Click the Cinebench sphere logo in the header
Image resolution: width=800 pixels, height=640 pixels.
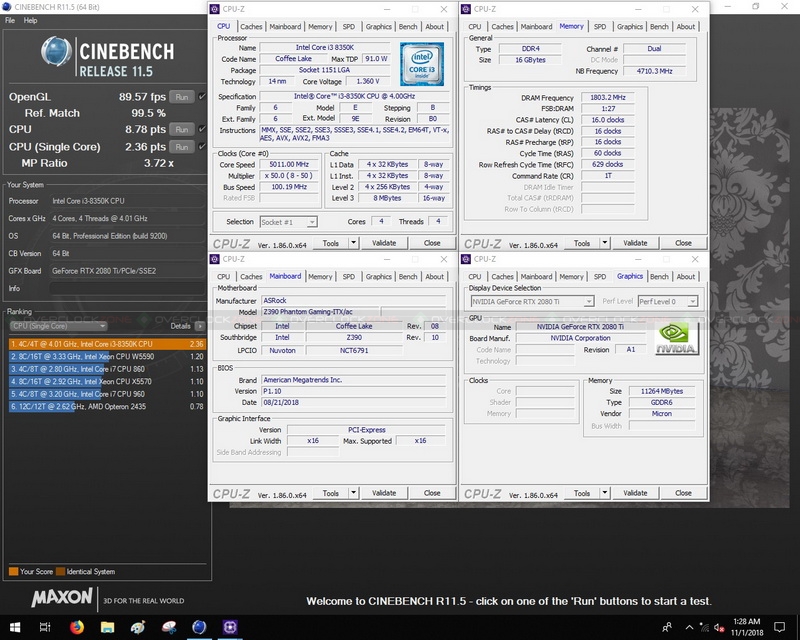click(57, 52)
